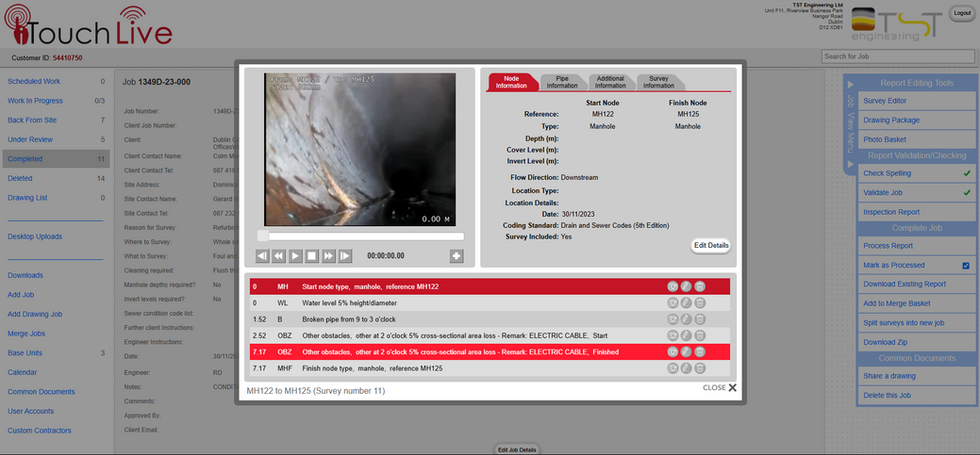Open camera snapshot for MHF finish node row
Screen dimensions: 980x455
(x=673, y=368)
